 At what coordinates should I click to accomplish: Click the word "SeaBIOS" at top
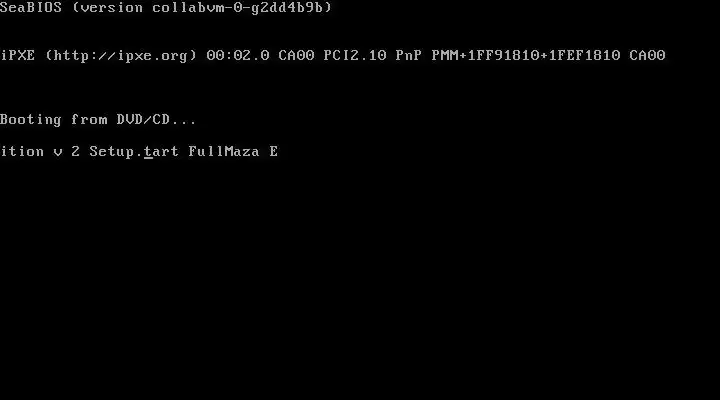coord(31,7)
